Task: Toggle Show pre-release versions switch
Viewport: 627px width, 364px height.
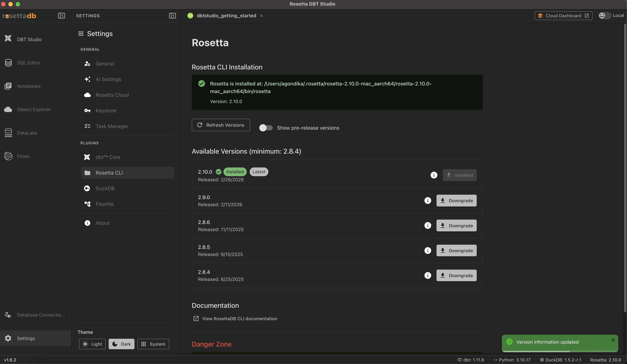Action: [x=266, y=128]
